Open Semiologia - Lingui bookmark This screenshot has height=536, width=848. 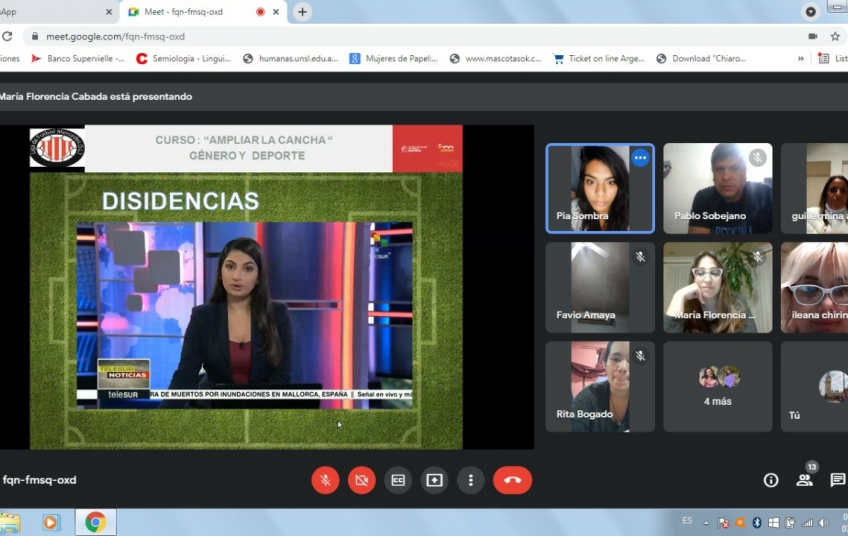click(x=183, y=58)
